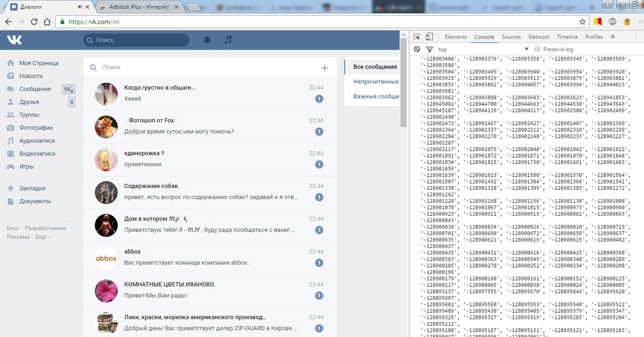Select the Непрочитанные messages filter

(376, 82)
